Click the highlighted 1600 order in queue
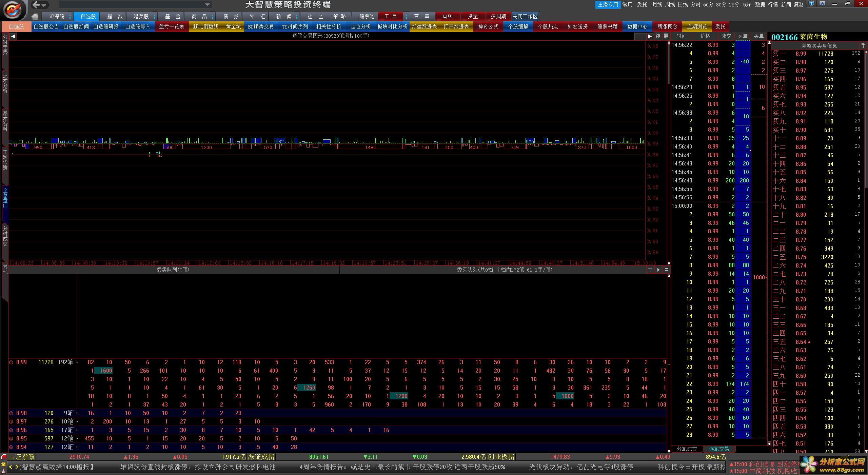 pos(103,371)
